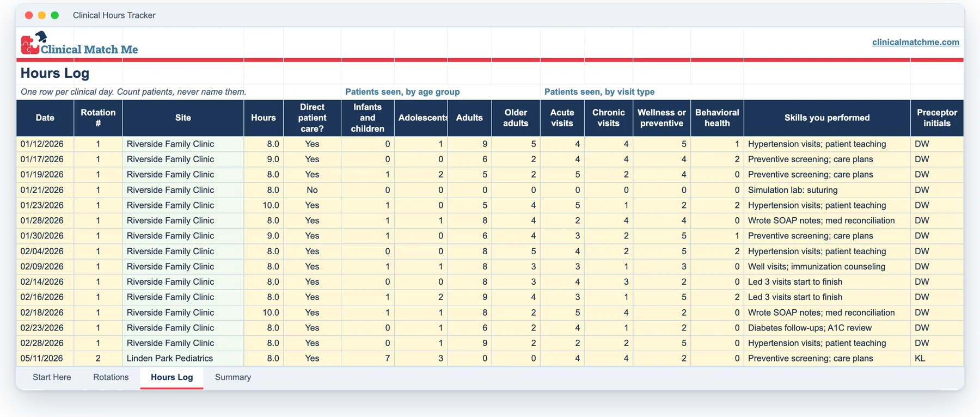Click the Chronic visits column header
This screenshot has width=980, height=417.
coord(609,118)
